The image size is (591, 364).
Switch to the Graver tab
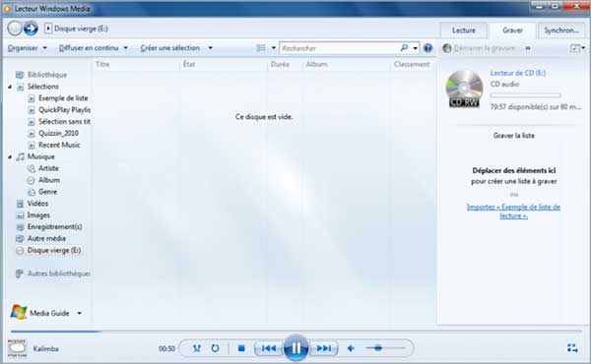coord(512,30)
